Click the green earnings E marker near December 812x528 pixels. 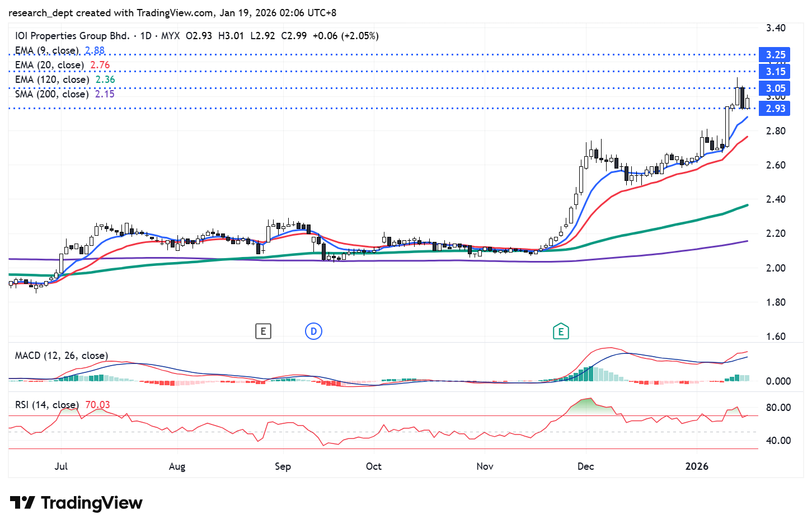point(561,331)
